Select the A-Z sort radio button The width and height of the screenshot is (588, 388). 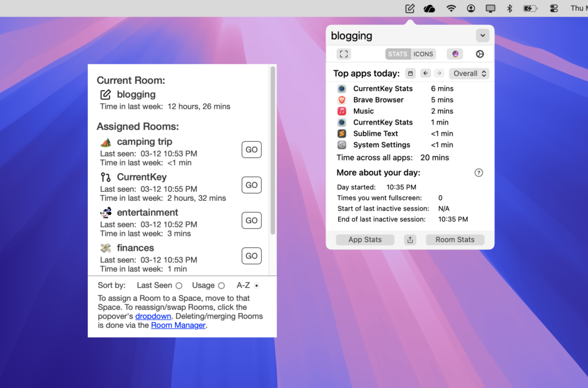coord(257,286)
